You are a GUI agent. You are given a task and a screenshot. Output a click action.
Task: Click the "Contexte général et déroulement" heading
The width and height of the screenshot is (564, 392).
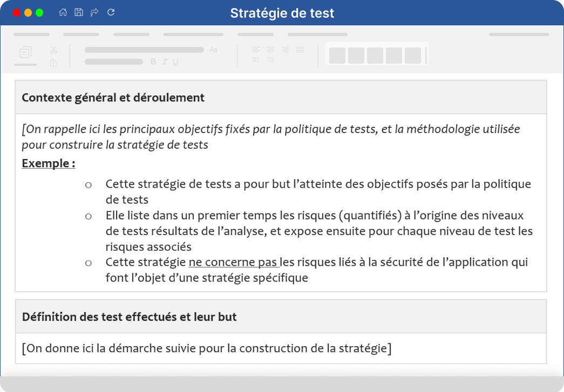point(113,98)
